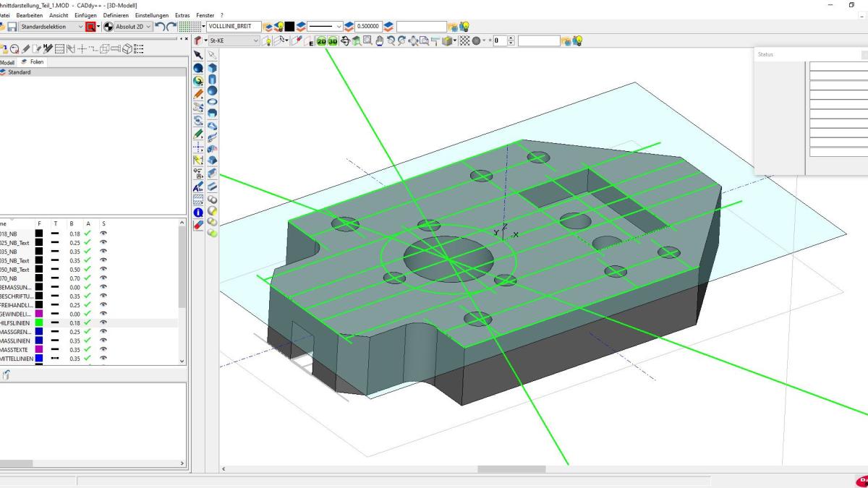Switch to 2D view mode
The width and height of the screenshot is (868, 488).
[x=321, y=41]
